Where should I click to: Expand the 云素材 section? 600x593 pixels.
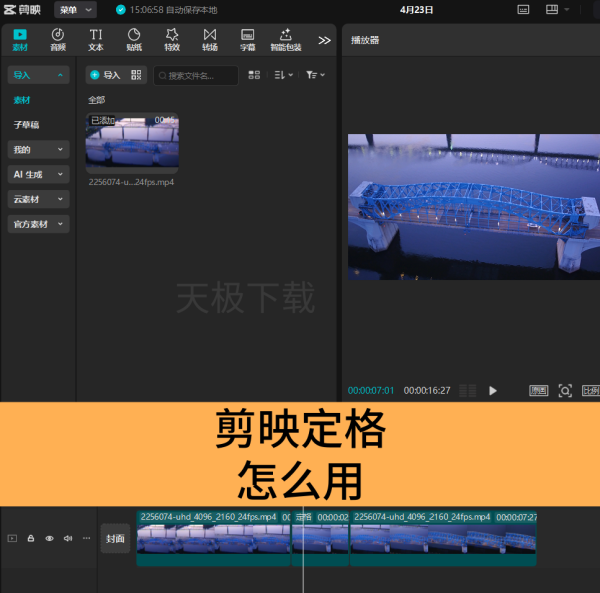pyautogui.click(x=38, y=199)
